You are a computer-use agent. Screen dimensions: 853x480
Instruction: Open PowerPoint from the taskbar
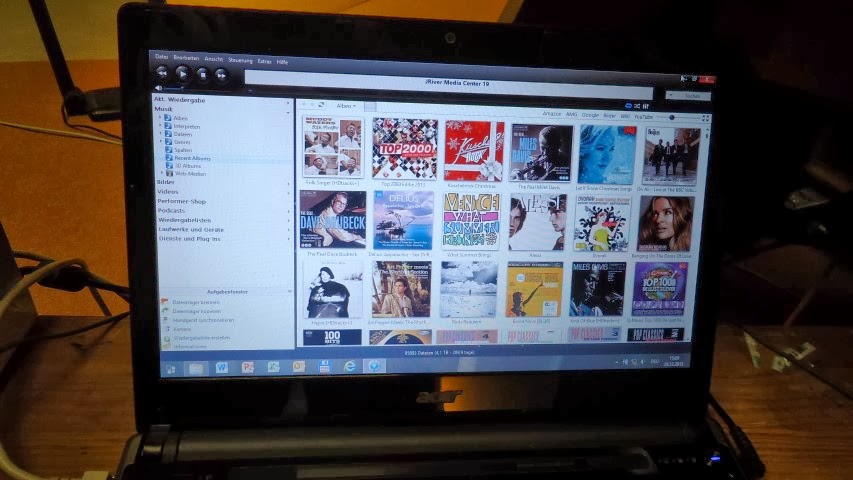[248, 367]
